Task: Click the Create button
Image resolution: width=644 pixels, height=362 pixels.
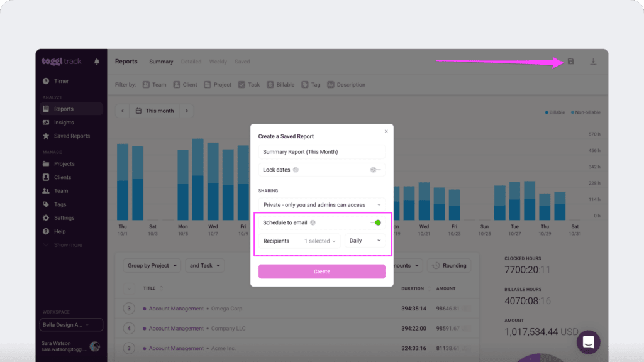Action: (321, 271)
